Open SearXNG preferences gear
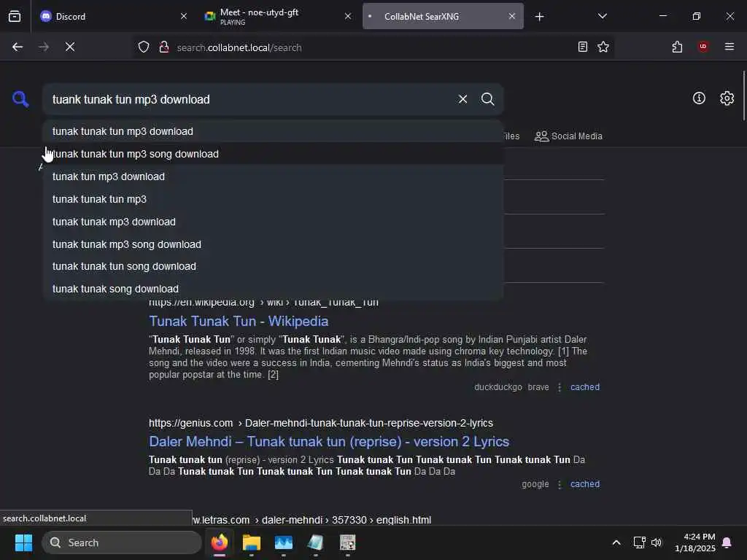Viewport: 747px width, 560px height. pos(727,98)
